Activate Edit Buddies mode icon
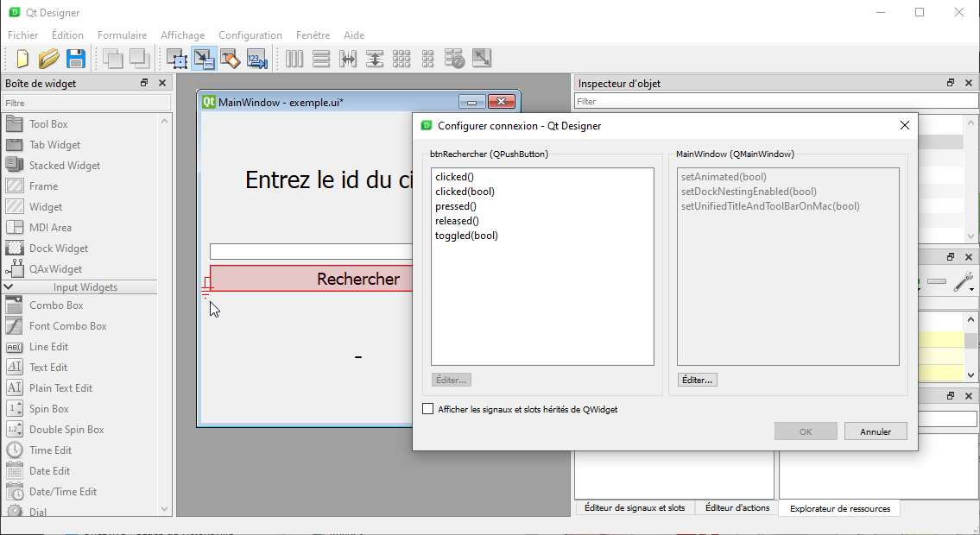The height and width of the screenshot is (535, 980). coord(231,59)
